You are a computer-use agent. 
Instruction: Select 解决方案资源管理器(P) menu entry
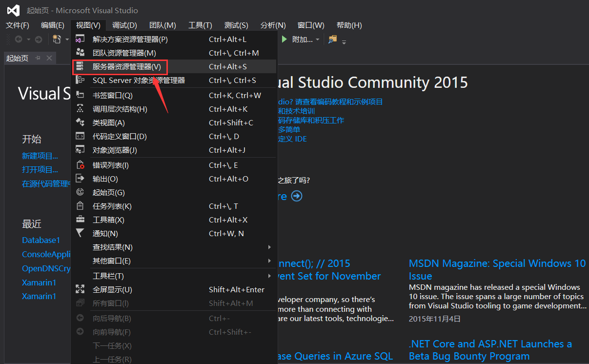[x=174, y=39]
